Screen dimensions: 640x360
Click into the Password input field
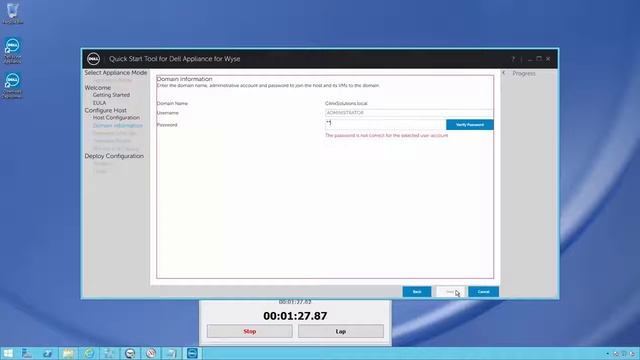click(x=385, y=124)
